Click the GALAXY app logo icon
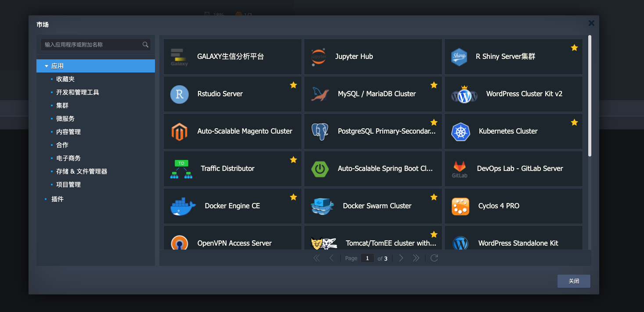 point(179,57)
